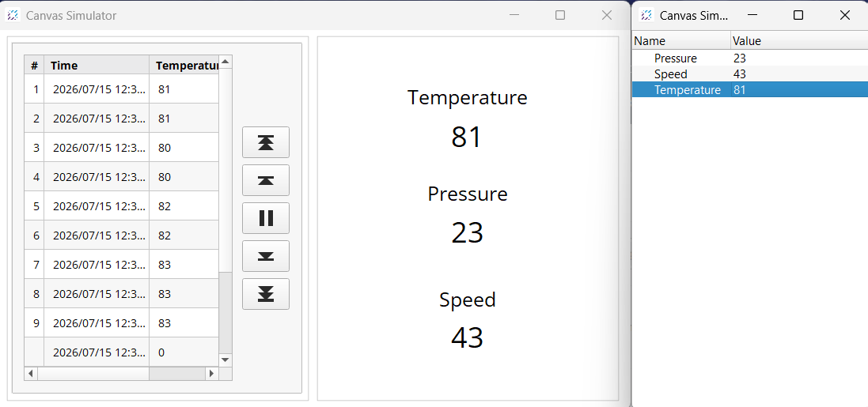Screen dimensions: 868x407
Task: Step up one record with single-up arrow
Action: pyautogui.click(x=266, y=180)
